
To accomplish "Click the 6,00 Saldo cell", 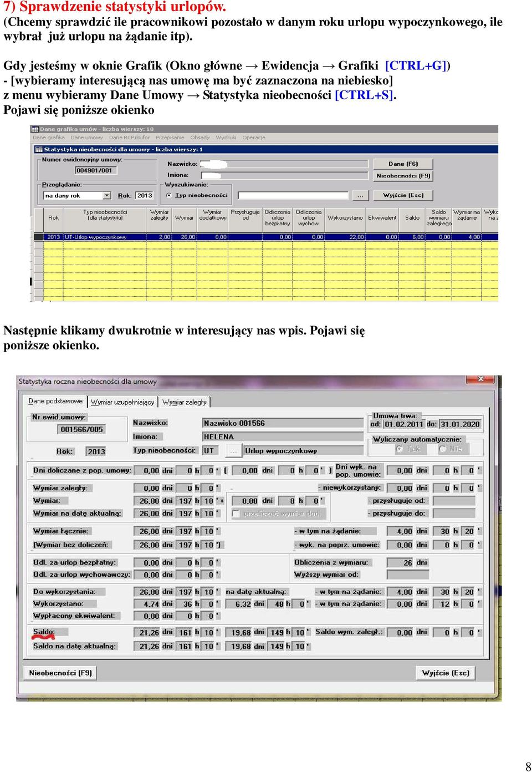I will pyautogui.click(x=412, y=237).
